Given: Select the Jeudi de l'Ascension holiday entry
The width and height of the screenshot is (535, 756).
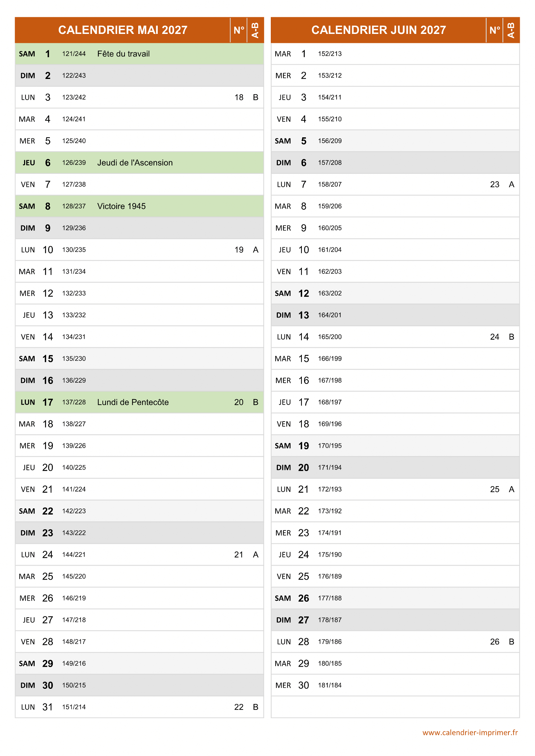Looking at the screenshot, I should [135, 163].
